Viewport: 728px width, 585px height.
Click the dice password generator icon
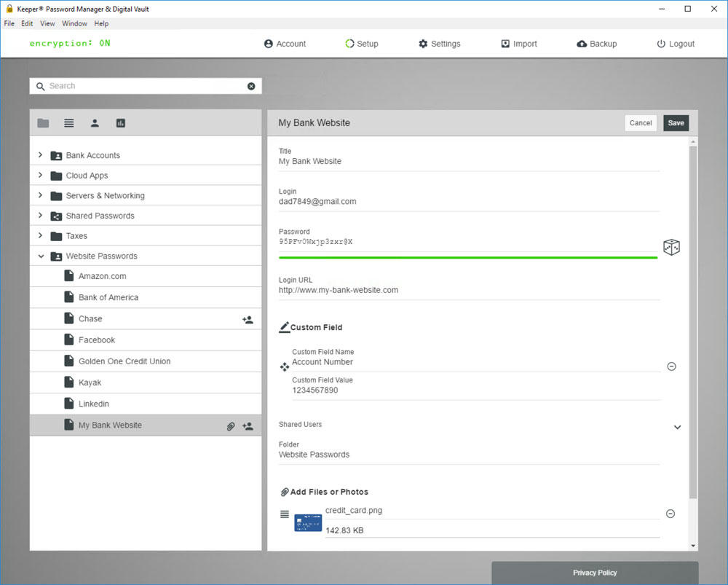click(671, 247)
